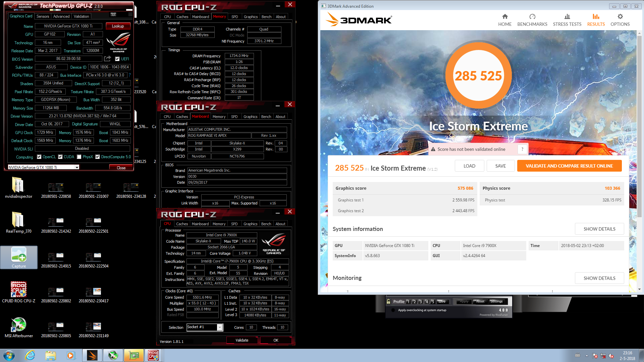Open the 3DMark STRESS TESTS icon
Screen dimensions: 644x362
coord(567,16)
